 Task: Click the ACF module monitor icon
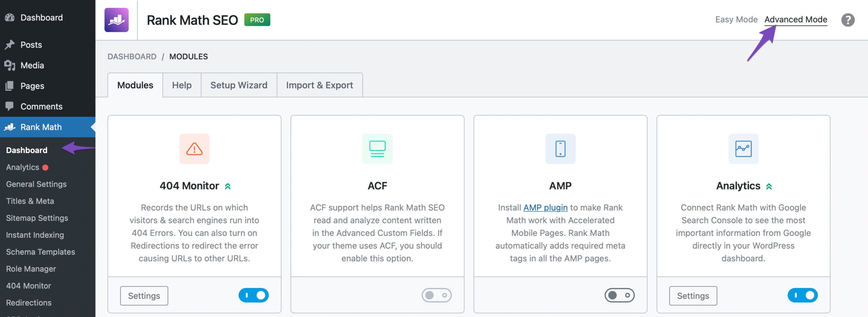point(377,149)
